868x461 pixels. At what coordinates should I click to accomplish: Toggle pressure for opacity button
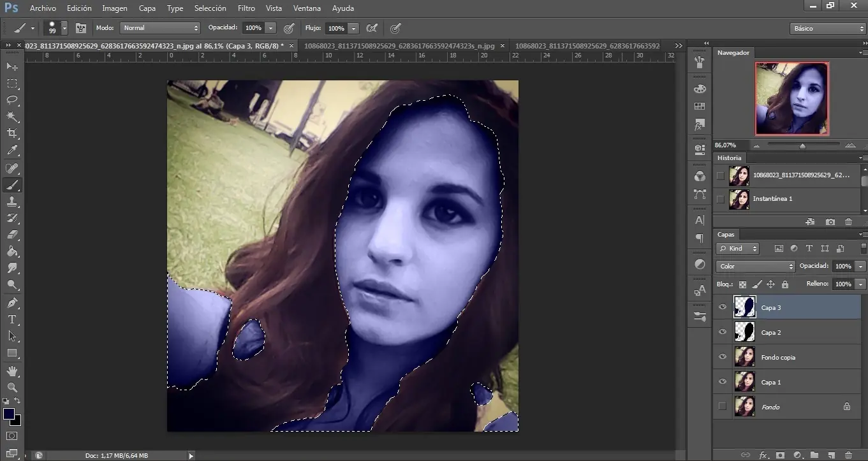pyautogui.click(x=289, y=28)
